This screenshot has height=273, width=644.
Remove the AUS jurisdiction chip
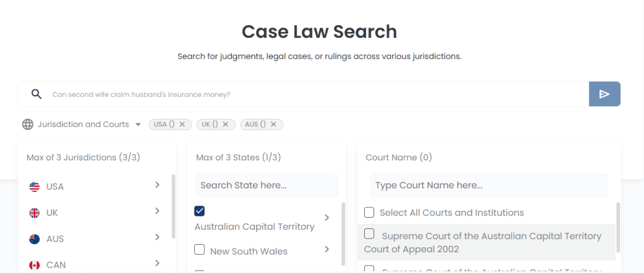[x=273, y=125]
